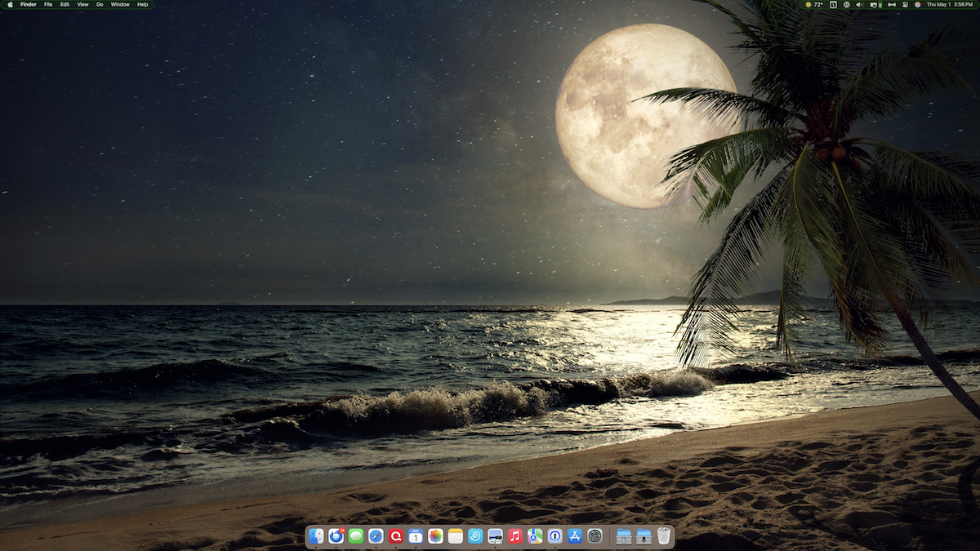Open the date popup from the boxed 1 icon
Screen dimensions: 980x551
tap(833, 4)
